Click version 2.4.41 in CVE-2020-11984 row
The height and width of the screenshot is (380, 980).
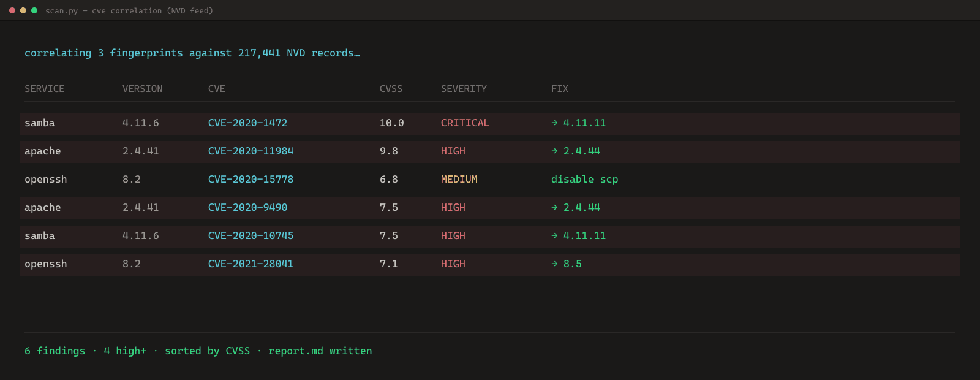(141, 151)
